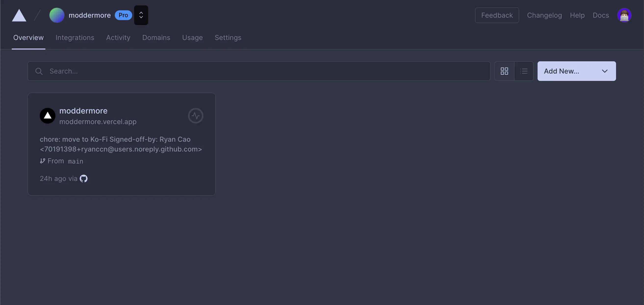Go to the Usage tab

tap(193, 38)
